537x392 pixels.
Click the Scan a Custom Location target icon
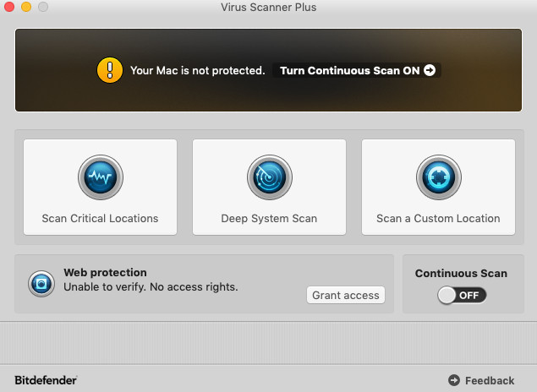438,177
